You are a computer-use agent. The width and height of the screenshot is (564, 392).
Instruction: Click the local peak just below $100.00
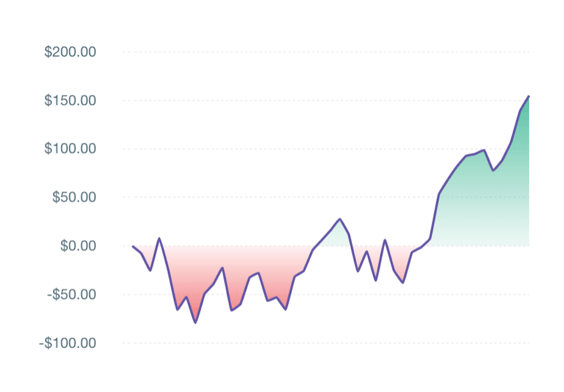click(x=483, y=150)
